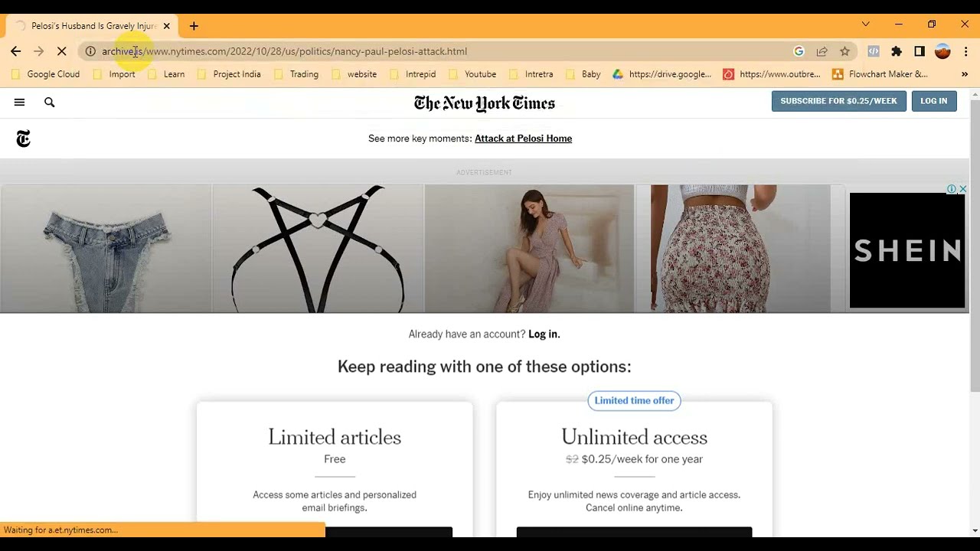980x551 pixels.
Task: Open the Baby bookmark folder
Action: coord(583,74)
